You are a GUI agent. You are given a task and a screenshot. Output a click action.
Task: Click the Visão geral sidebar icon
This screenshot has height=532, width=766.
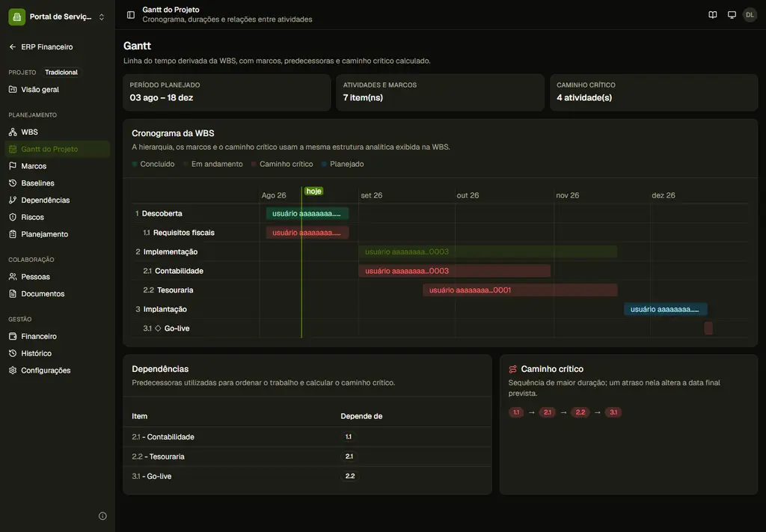[13, 89]
